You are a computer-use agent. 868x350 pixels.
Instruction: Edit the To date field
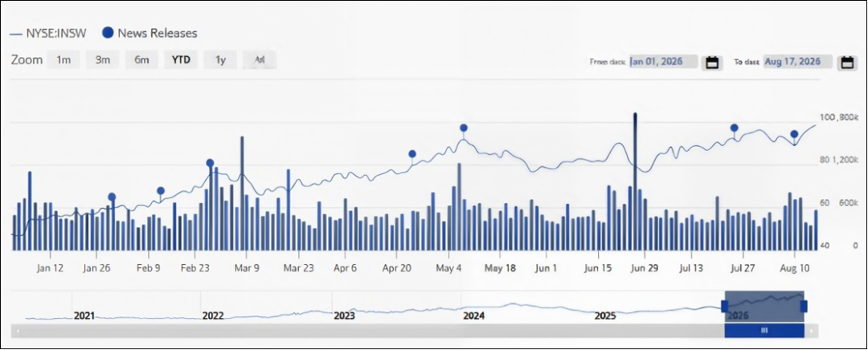pos(797,61)
